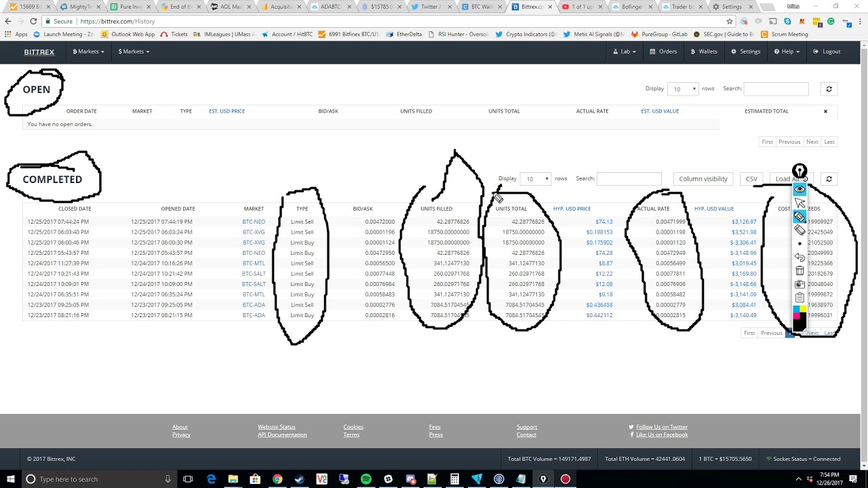Expand the Help menu in navbar
Viewport: 868px width, 488px height.
[786, 52]
